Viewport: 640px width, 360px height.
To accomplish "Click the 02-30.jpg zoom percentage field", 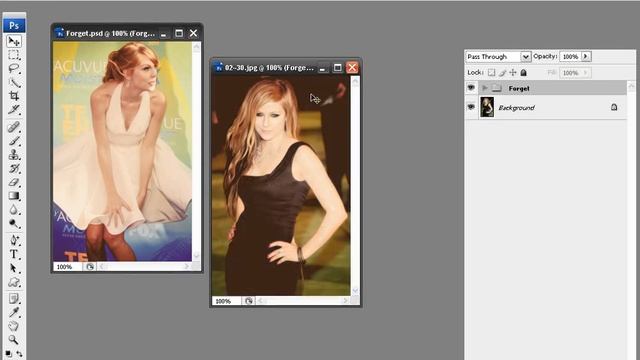I will tap(227, 301).
